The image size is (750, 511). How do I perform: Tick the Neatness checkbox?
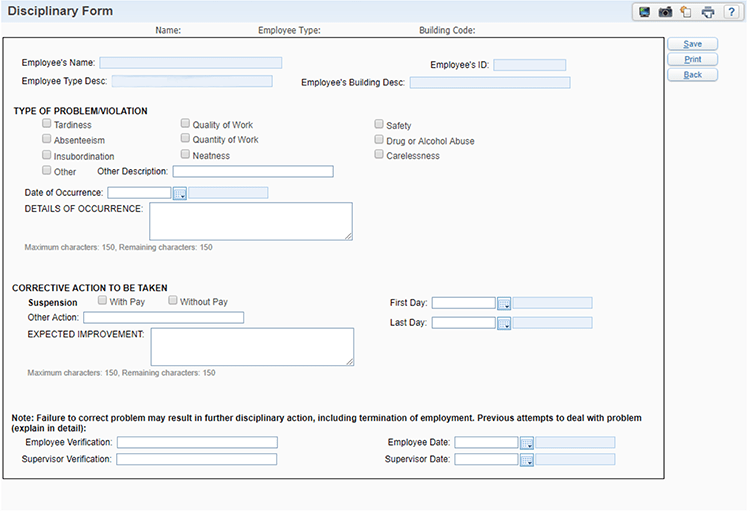[x=185, y=154]
